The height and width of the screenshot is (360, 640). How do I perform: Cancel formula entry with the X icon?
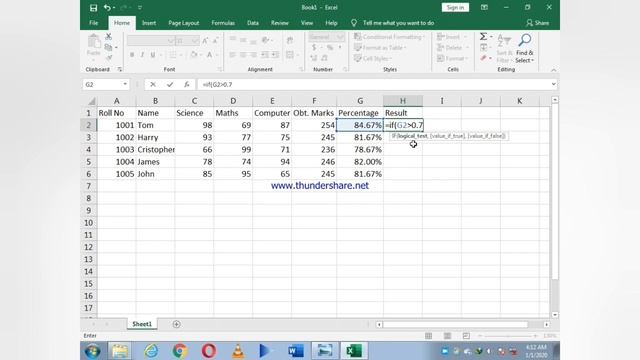[153, 84]
